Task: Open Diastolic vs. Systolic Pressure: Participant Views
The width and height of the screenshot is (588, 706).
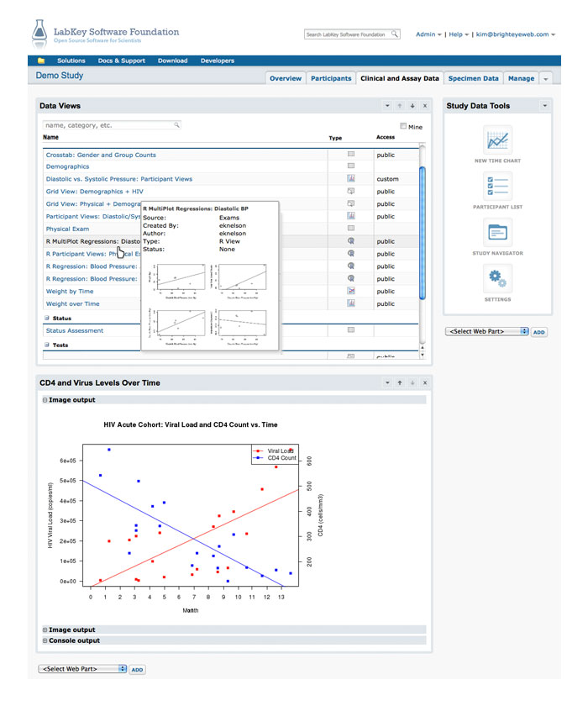Action: tap(119, 179)
